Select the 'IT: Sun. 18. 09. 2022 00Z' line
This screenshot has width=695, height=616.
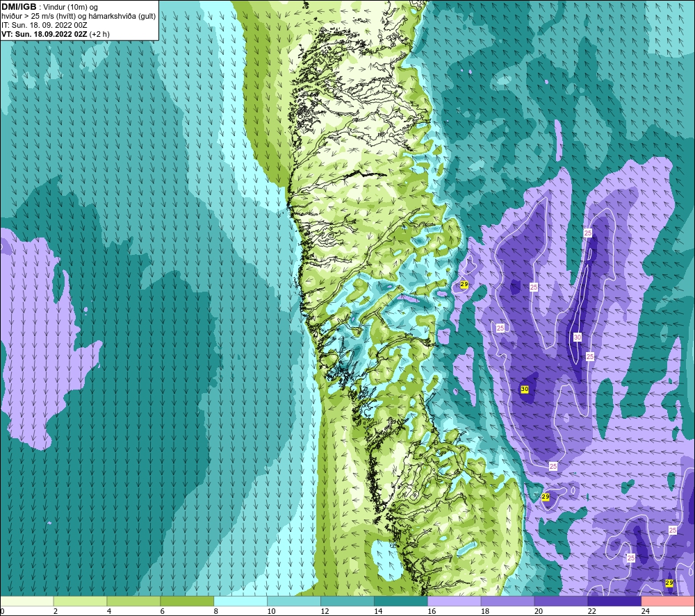tap(44, 25)
